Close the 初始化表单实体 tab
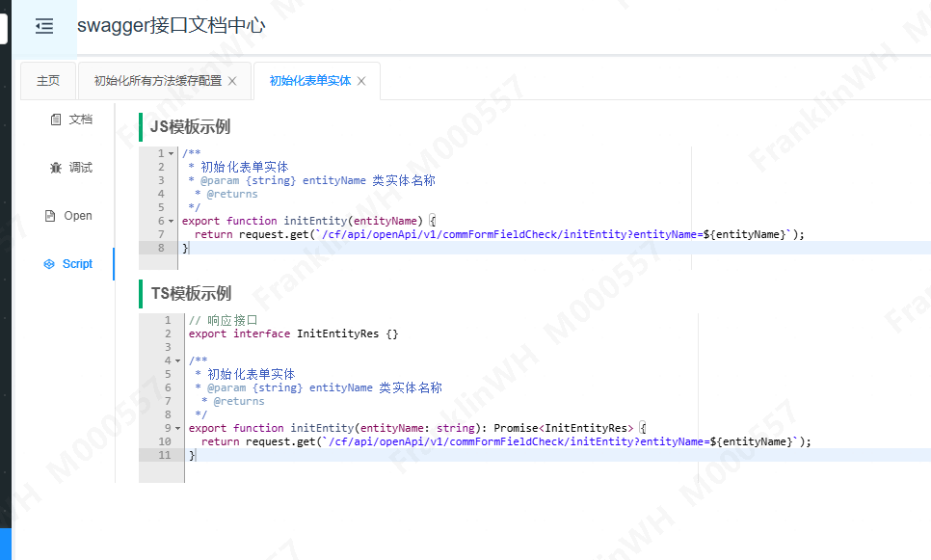 [361, 81]
